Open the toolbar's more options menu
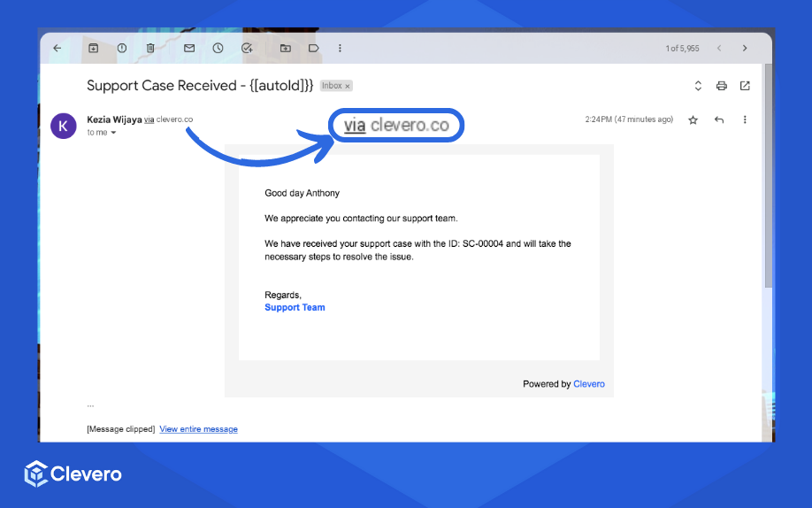The height and width of the screenshot is (508, 812). (340, 48)
